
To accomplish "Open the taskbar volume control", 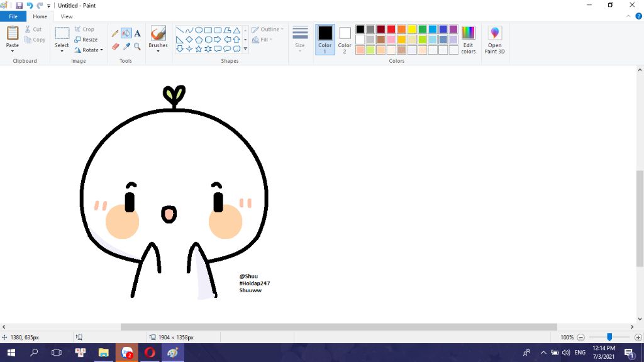I will [566, 353].
